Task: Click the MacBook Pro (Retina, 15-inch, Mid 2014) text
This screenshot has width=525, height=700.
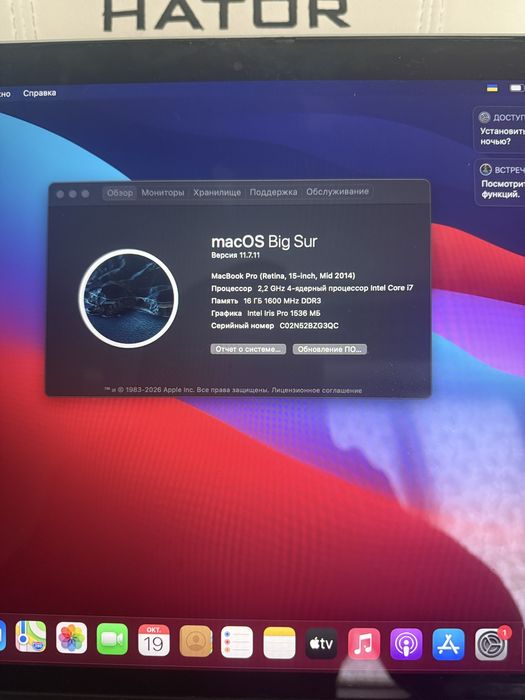Action: tap(283, 276)
